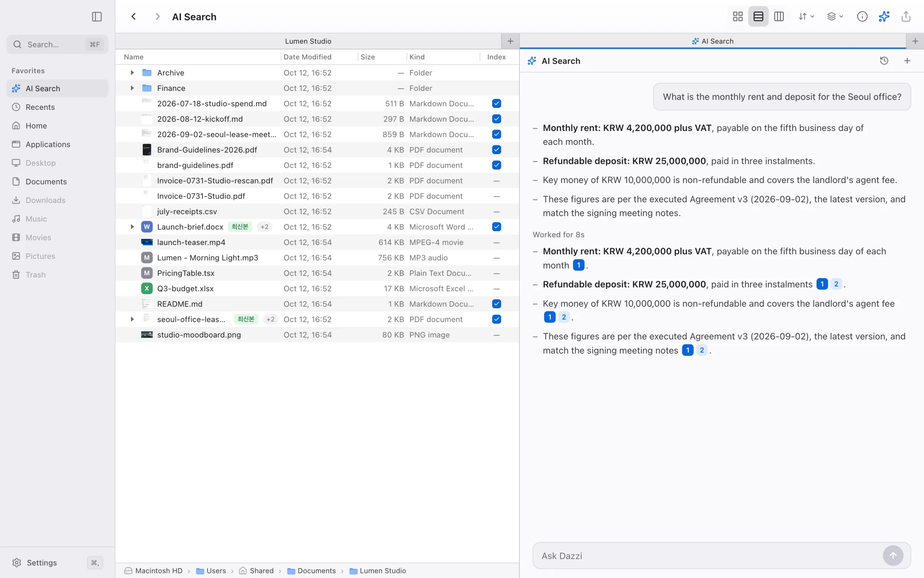Select the AI Search pane tab
This screenshot has height=578, width=924.
click(x=713, y=41)
